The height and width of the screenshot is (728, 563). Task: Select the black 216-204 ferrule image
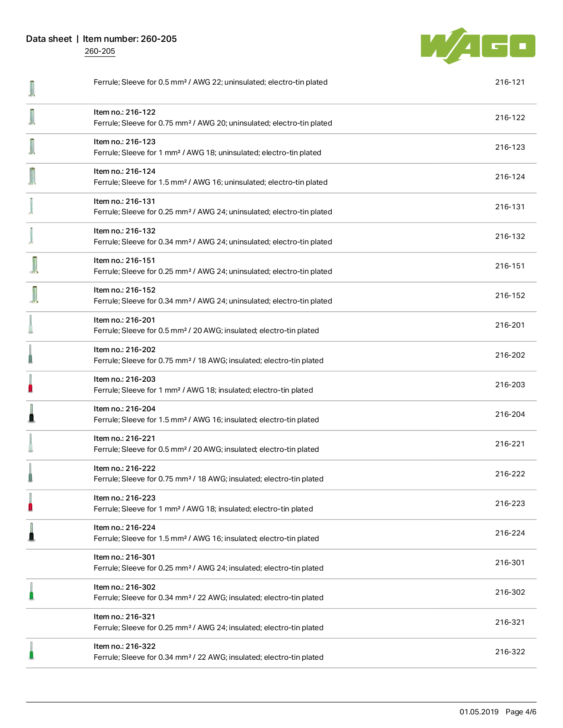pos(31,413)
